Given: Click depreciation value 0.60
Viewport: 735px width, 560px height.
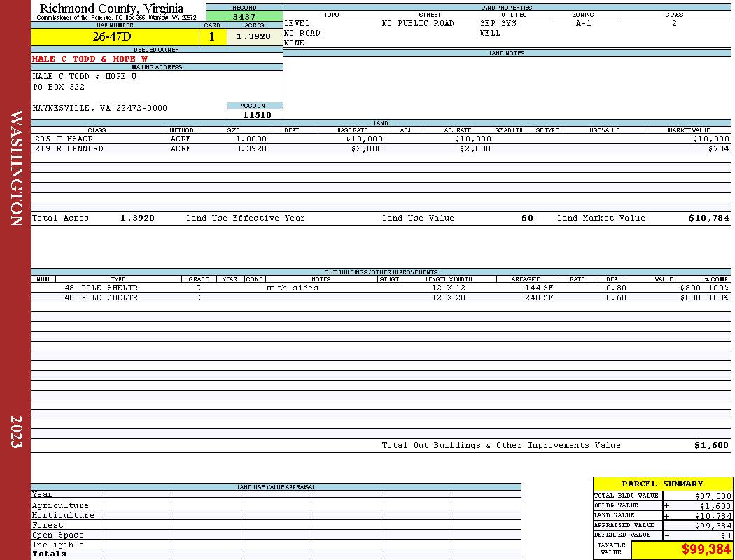Looking at the screenshot, I should coord(616,298).
